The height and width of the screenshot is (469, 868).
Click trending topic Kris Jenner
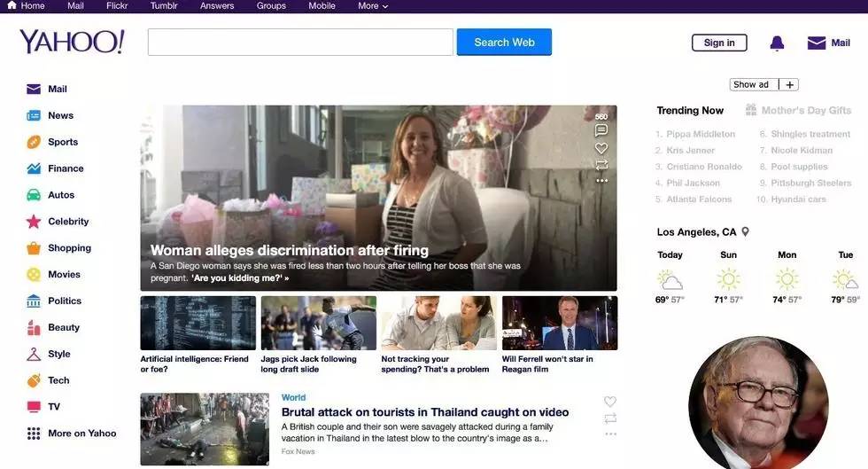pos(690,150)
